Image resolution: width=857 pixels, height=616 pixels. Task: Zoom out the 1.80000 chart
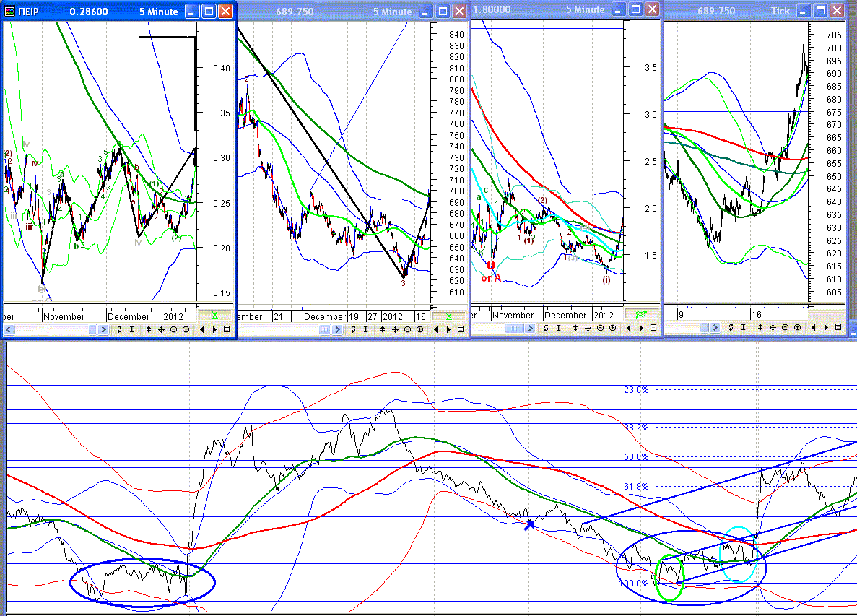tap(600, 328)
